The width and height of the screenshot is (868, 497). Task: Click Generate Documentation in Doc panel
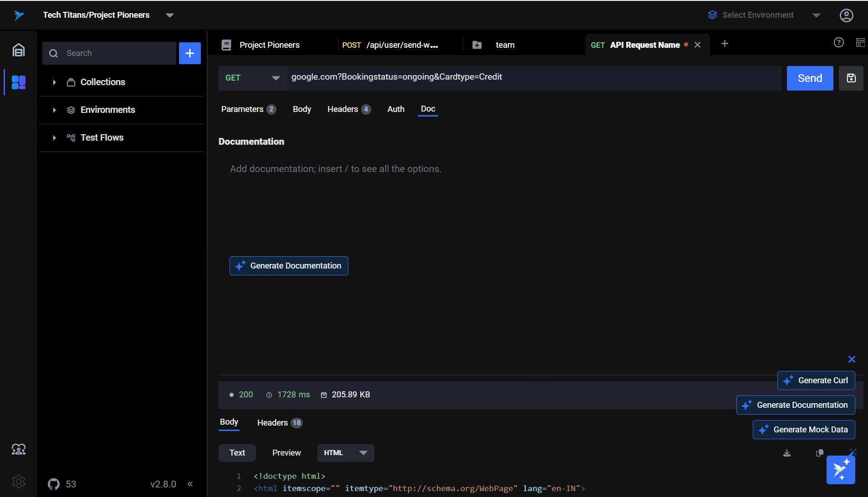pos(289,266)
